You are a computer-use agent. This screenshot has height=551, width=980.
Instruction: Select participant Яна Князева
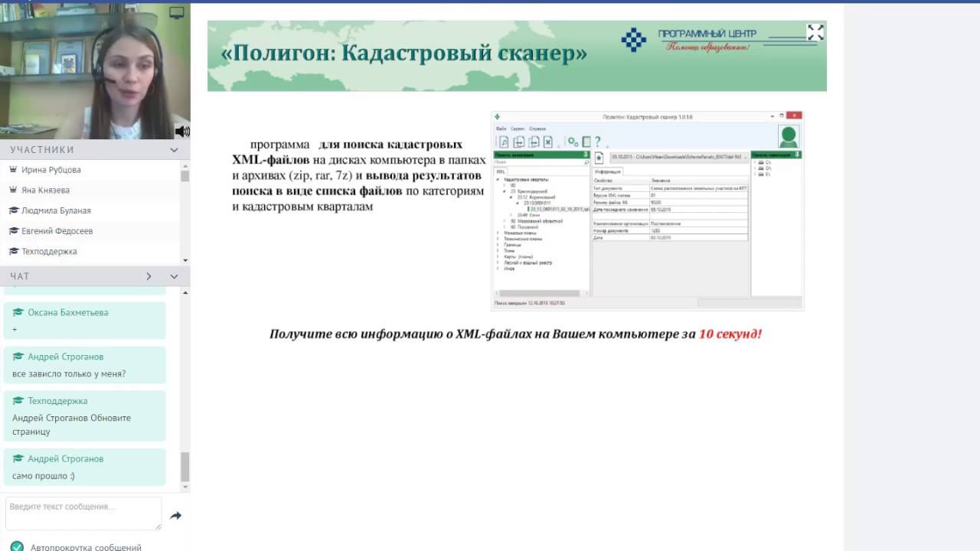(45, 190)
